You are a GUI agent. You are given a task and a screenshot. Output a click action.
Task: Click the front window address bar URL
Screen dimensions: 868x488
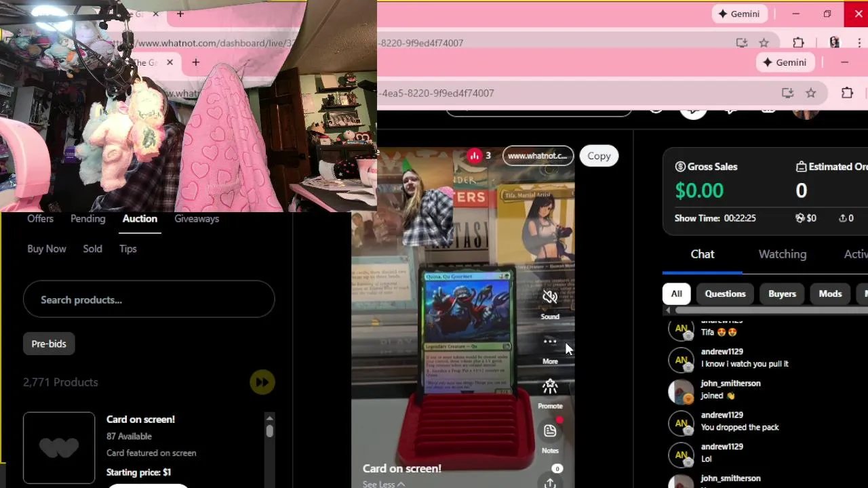(437, 93)
